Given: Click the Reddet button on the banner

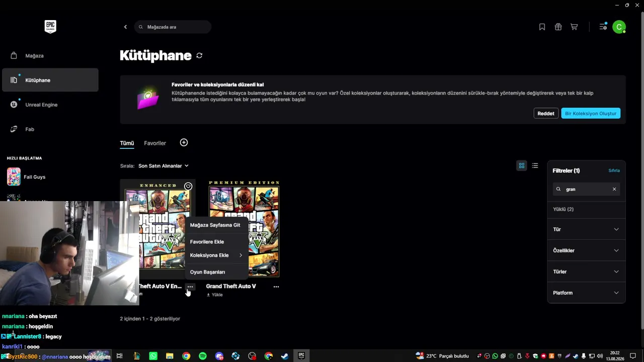Looking at the screenshot, I should 546,114.
